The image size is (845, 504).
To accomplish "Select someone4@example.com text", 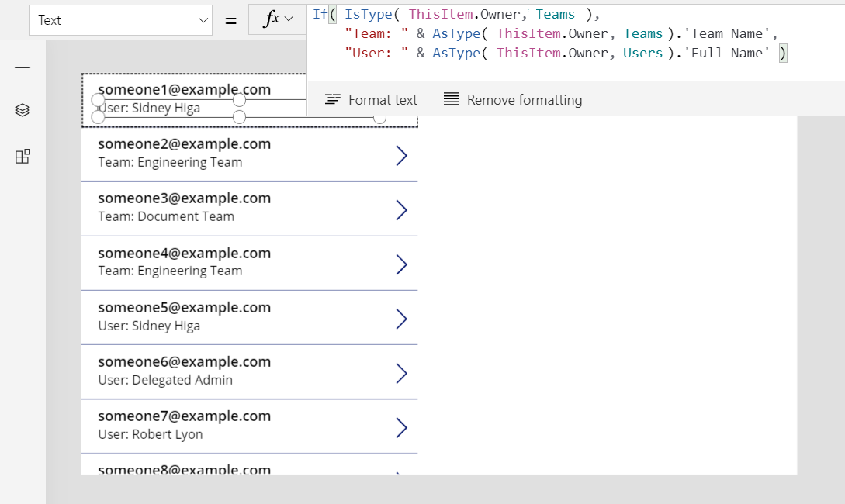I will coord(185,253).
